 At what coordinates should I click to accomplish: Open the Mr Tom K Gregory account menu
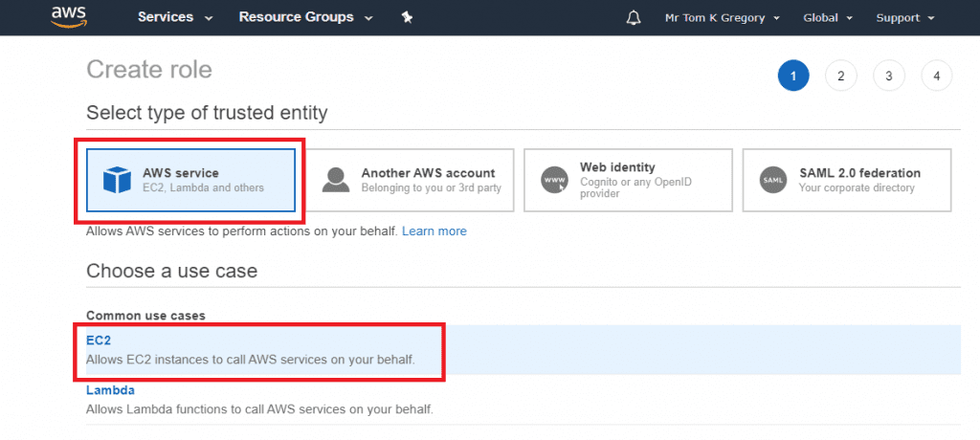click(723, 18)
